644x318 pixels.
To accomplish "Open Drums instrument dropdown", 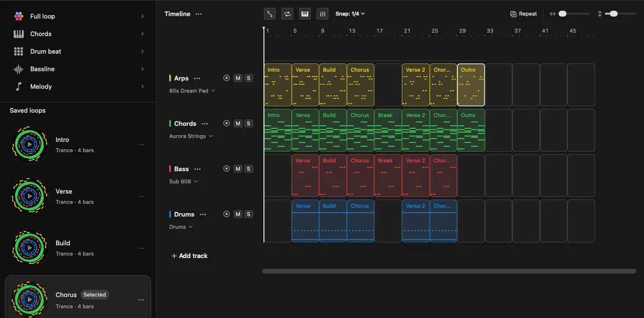I will pyautogui.click(x=181, y=227).
